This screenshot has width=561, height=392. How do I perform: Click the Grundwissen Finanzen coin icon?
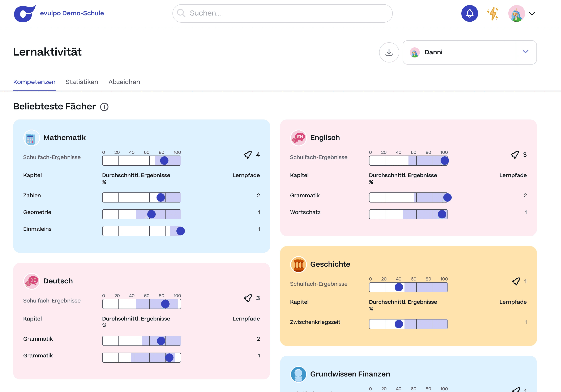pos(298,374)
